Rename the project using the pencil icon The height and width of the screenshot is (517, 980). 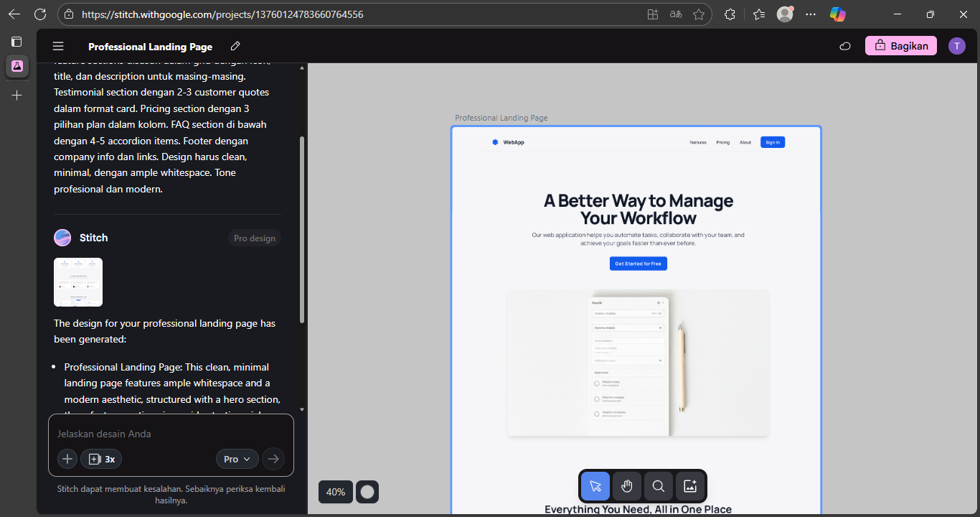point(235,45)
